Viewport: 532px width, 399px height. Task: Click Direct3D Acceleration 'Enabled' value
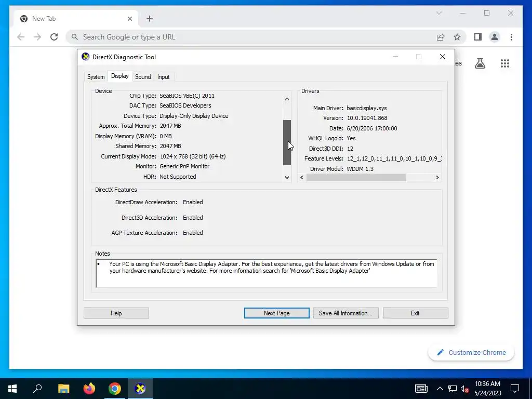(193, 218)
